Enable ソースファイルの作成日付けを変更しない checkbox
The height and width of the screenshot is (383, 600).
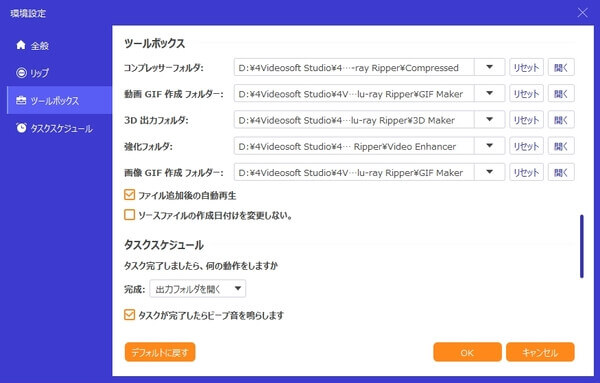click(129, 215)
